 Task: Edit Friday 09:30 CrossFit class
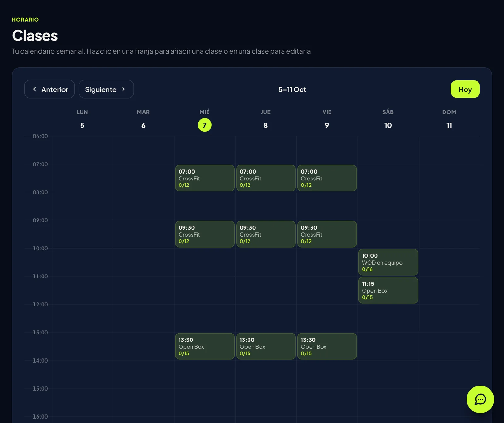tap(327, 234)
